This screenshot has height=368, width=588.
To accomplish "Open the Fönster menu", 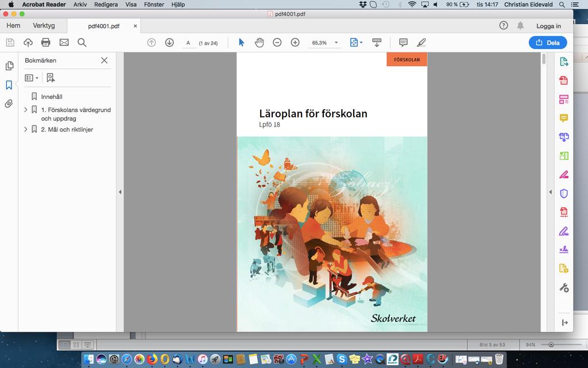I will 154,5.
